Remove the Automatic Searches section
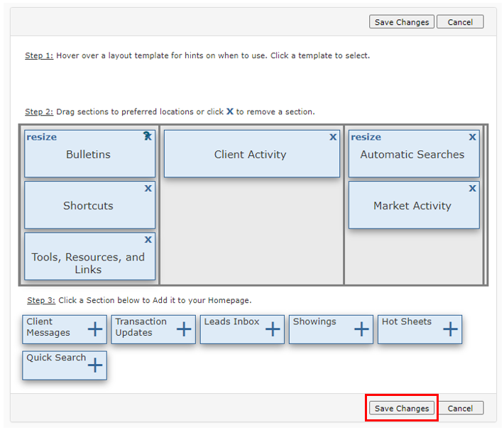 click(x=472, y=137)
